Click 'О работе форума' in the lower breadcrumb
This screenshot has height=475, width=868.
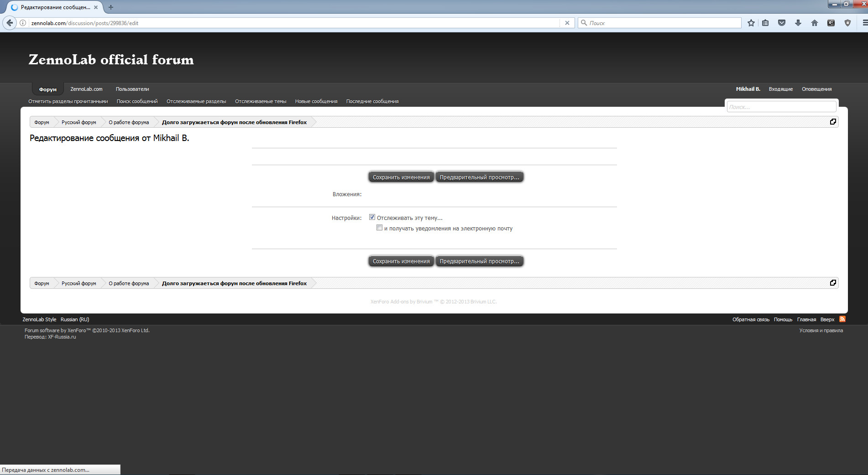(129, 283)
